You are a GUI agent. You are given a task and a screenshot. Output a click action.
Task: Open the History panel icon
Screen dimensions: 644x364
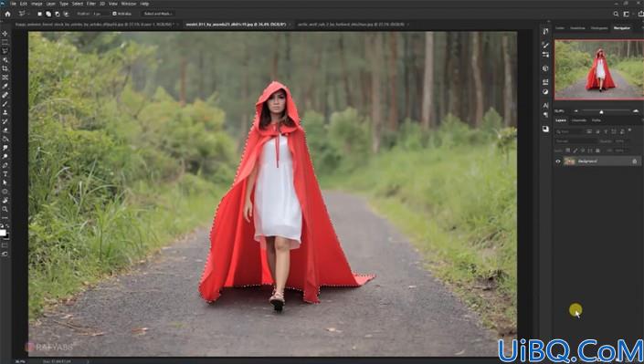[545, 31]
